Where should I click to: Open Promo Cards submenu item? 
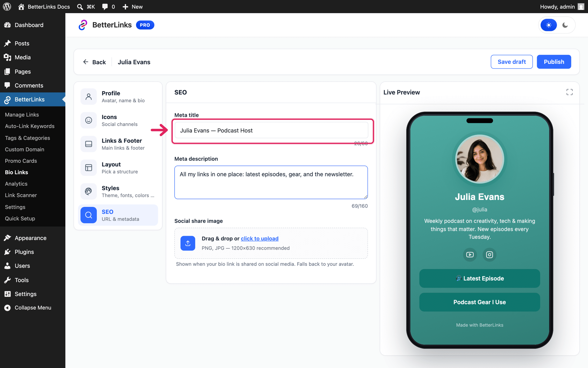tap(21, 161)
